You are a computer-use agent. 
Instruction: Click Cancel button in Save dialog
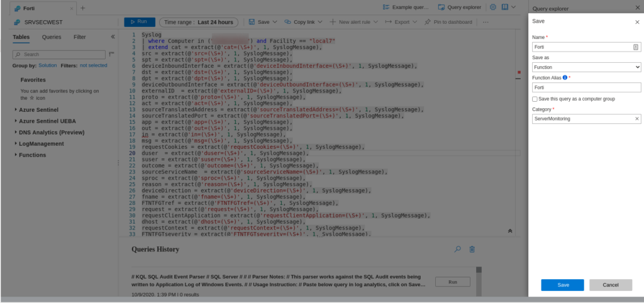click(x=611, y=285)
